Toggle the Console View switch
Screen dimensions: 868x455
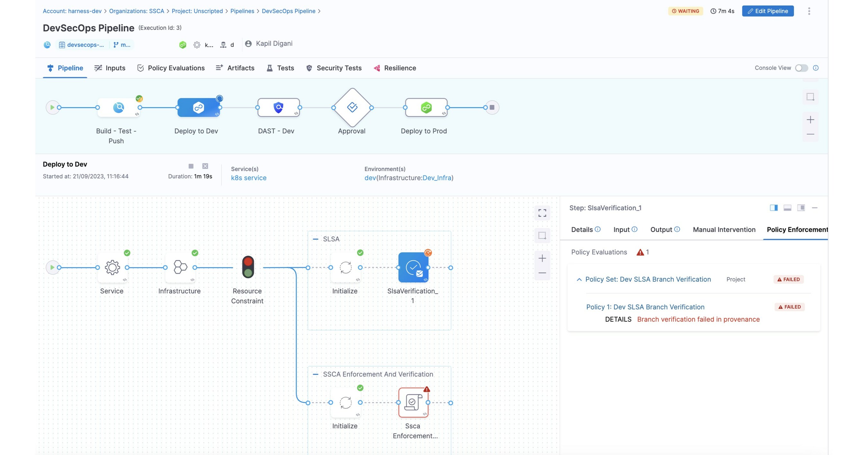coord(801,68)
